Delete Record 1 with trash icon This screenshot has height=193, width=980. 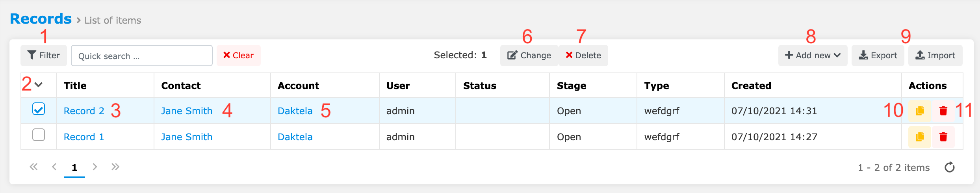(x=943, y=137)
